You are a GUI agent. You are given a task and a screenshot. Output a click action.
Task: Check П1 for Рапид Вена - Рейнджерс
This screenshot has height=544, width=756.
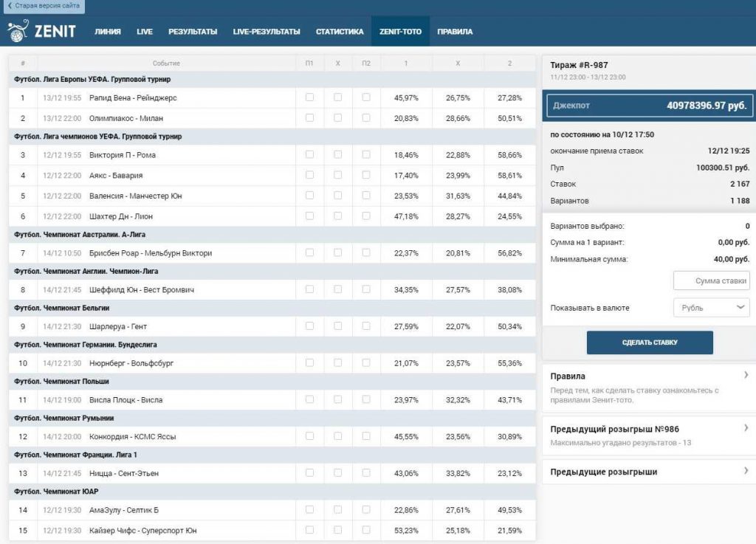309,97
